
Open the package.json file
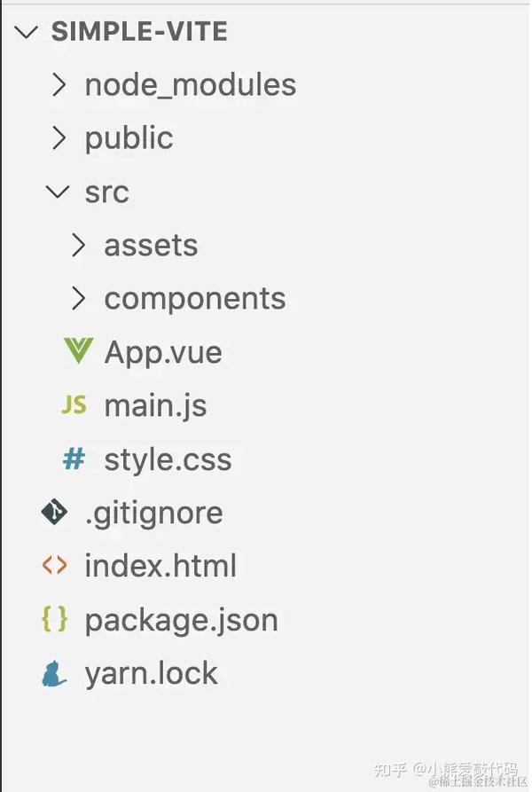181,619
